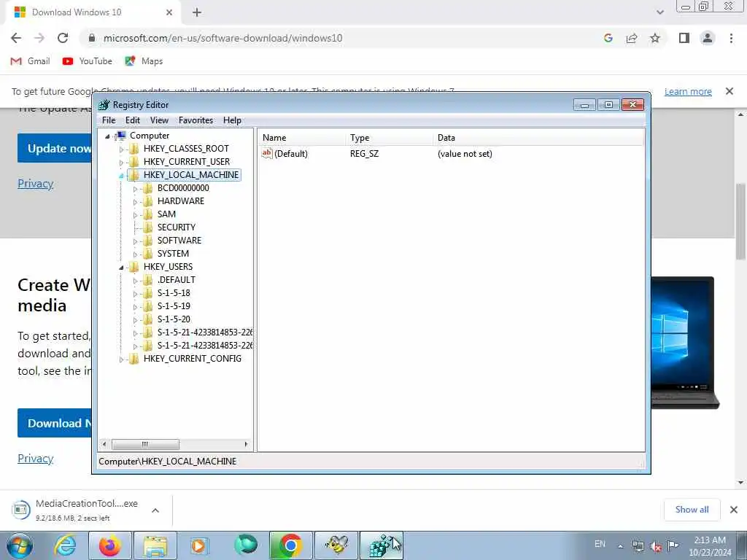Image resolution: width=747 pixels, height=560 pixels.
Task: Open the Windows Start button
Action: (x=19, y=545)
